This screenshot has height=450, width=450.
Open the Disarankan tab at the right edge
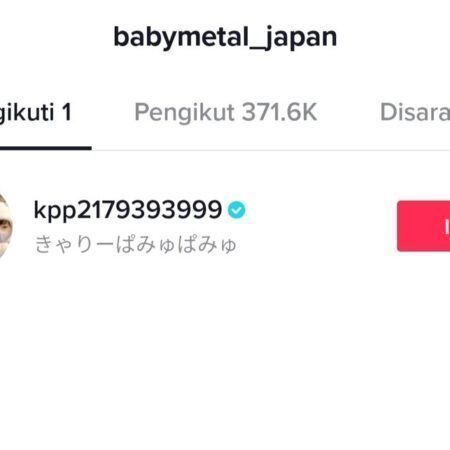(x=415, y=112)
